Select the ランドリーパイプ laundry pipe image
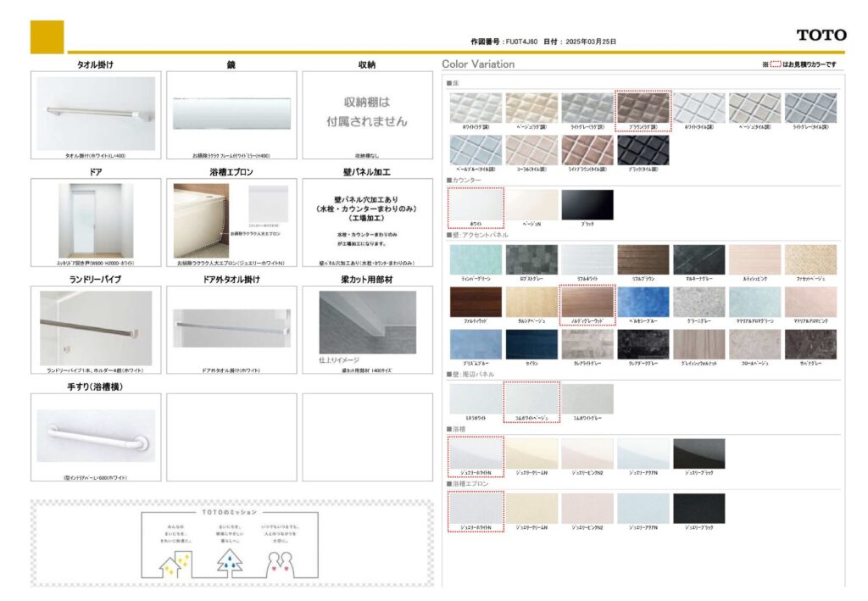This screenshot has height=601, width=868. (x=96, y=328)
